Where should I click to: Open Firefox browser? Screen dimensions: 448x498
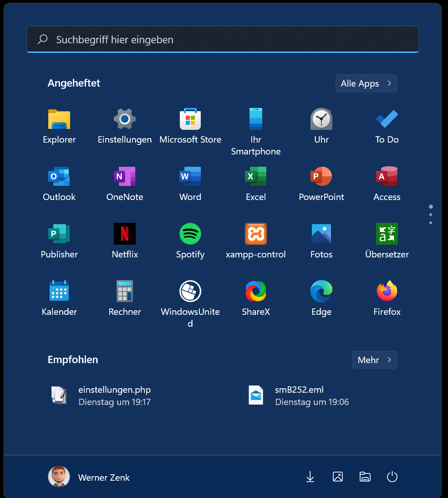coord(387,292)
